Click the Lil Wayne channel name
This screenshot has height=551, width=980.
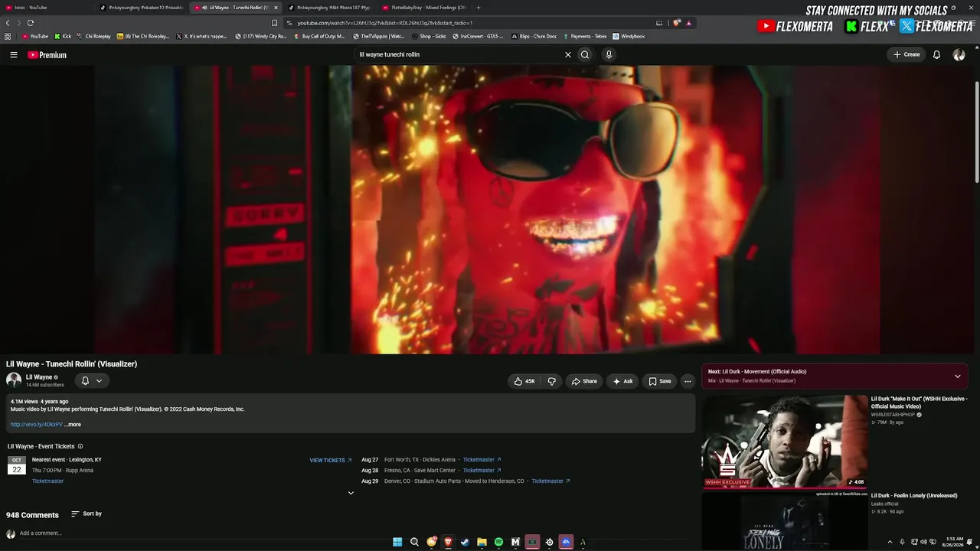click(39, 377)
